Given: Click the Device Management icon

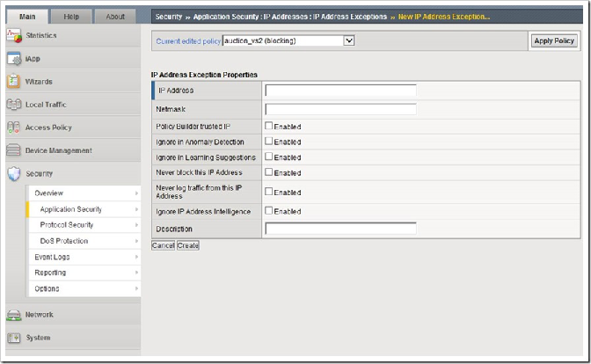Looking at the screenshot, I should click(13, 150).
